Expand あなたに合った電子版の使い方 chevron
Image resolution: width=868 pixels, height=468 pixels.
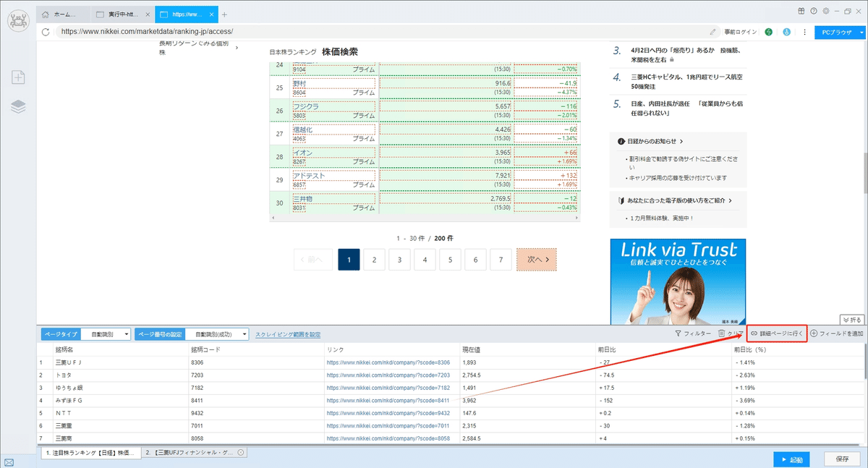(731, 200)
